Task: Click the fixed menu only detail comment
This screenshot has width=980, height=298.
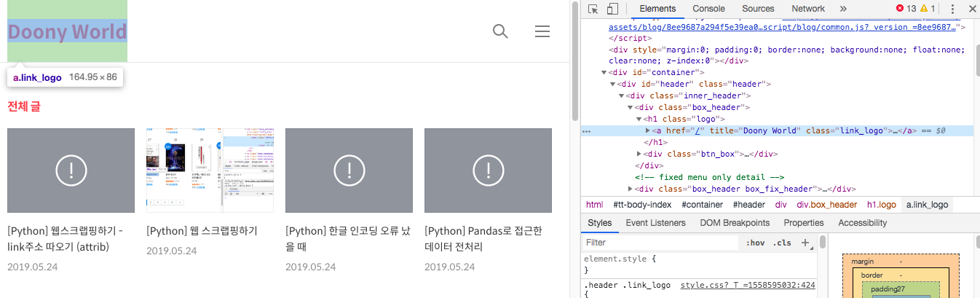Action: coord(709,178)
